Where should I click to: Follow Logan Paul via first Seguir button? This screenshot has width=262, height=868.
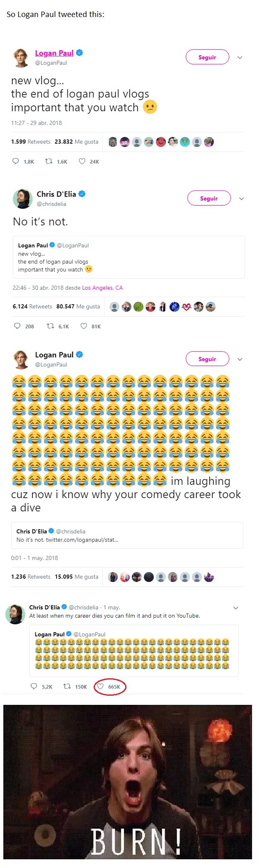point(207,57)
